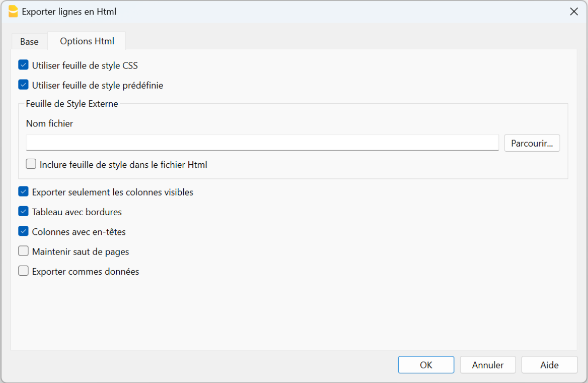This screenshot has width=588, height=383.
Task: Click the Banana app icon in title bar
Action: [x=13, y=12]
